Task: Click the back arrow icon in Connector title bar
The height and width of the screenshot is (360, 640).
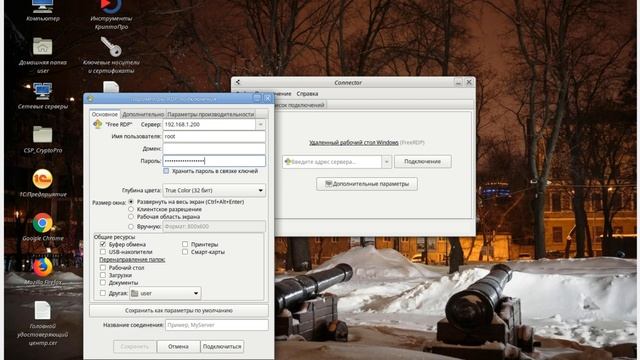Action: click(x=238, y=82)
